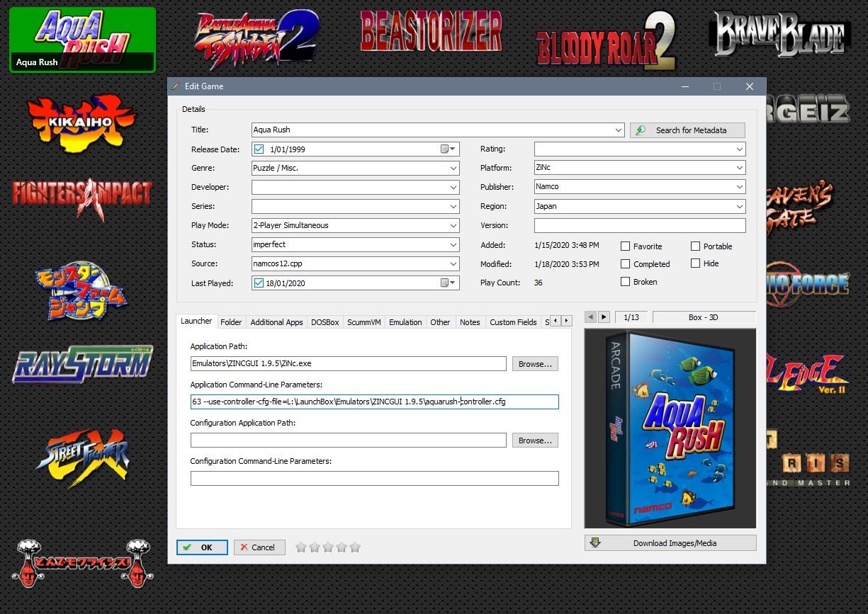The image size is (868, 614).
Task: Open the Brave Blade game logo
Action: click(779, 34)
